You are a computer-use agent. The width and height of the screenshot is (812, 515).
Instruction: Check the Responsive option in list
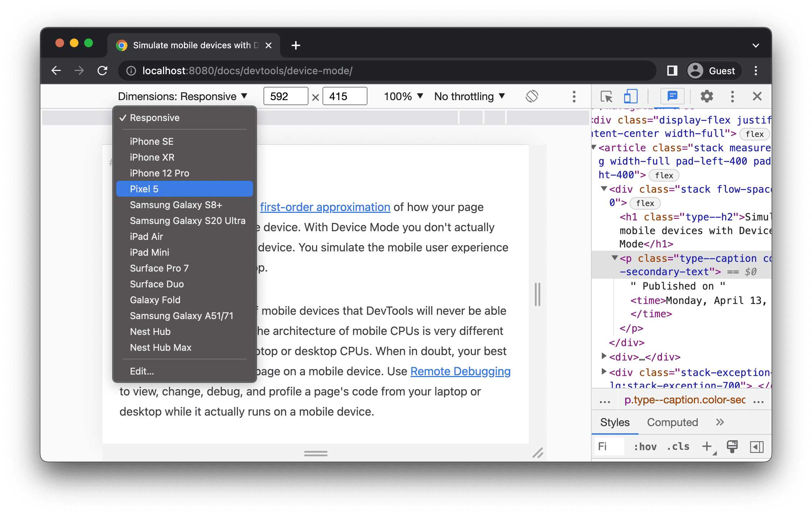tap(155, 118)
